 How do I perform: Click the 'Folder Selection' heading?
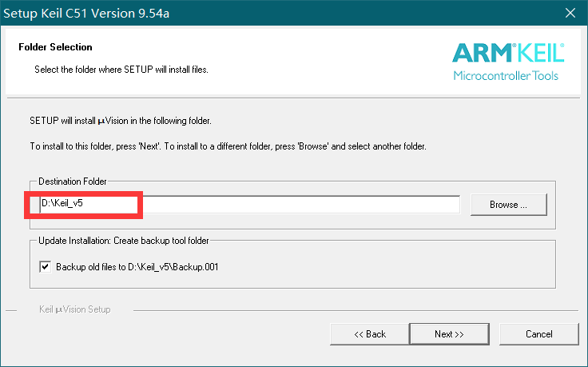click(x=55, y=47)
